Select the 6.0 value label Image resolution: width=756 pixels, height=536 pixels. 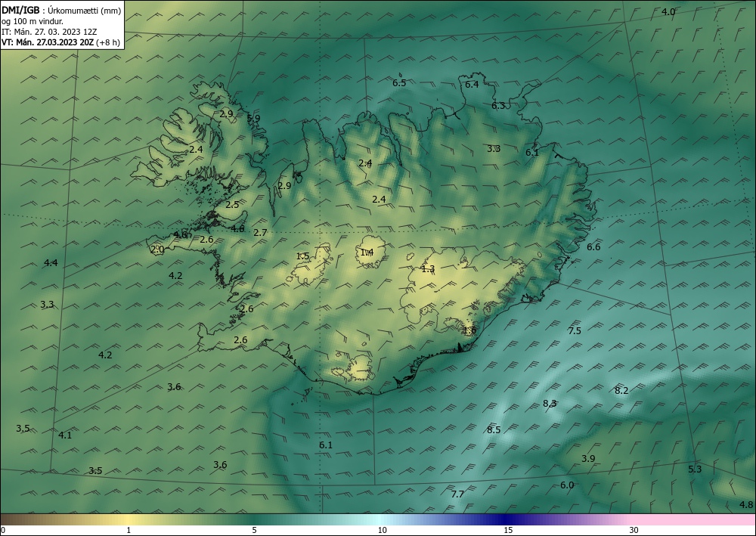coord(567,485)
